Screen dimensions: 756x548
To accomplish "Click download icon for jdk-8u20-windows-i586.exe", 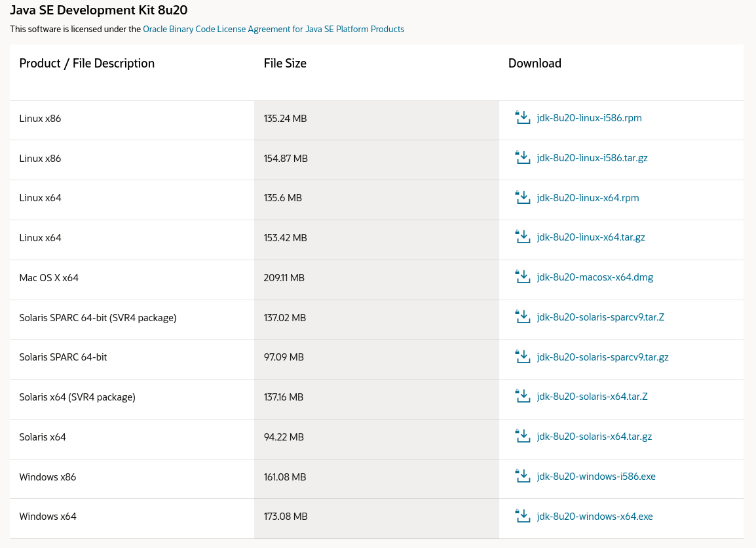I will [x=523, y=476].
